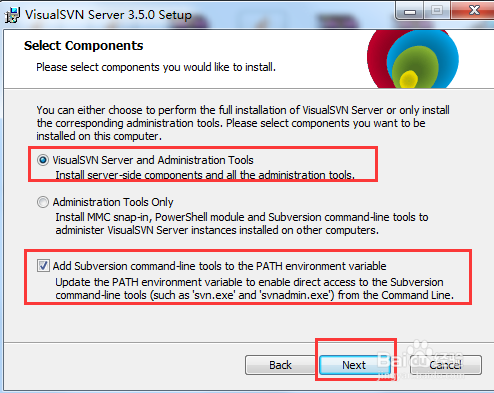Click the VisualSVN Server 3.5.0 Setup title text
This screenshot has height=393, width=494.
tap(108, 15)
